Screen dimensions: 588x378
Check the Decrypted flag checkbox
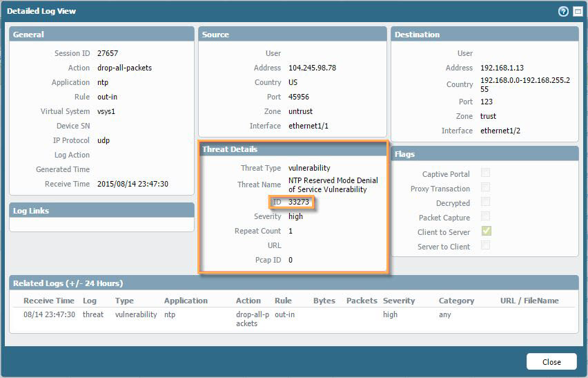click(x=486, y=202)
